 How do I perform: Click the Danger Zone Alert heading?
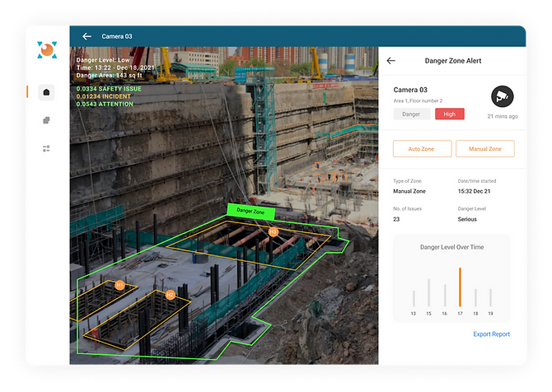453,61
